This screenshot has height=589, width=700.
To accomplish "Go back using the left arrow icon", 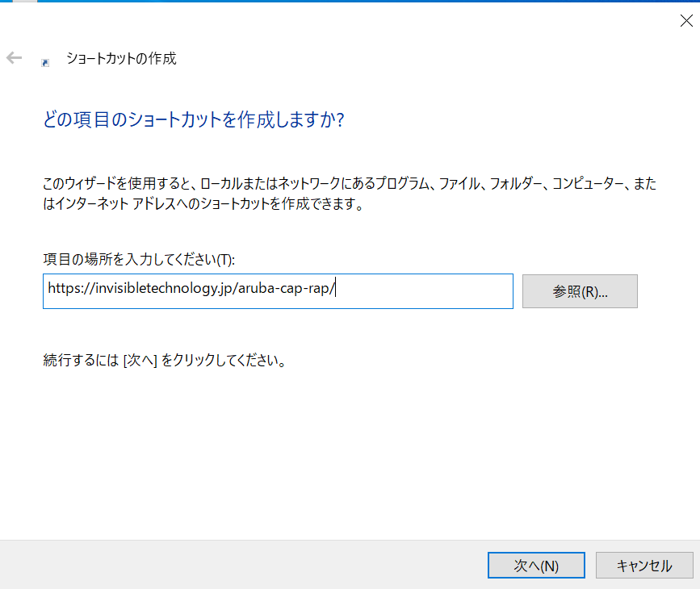I will 14,57.
